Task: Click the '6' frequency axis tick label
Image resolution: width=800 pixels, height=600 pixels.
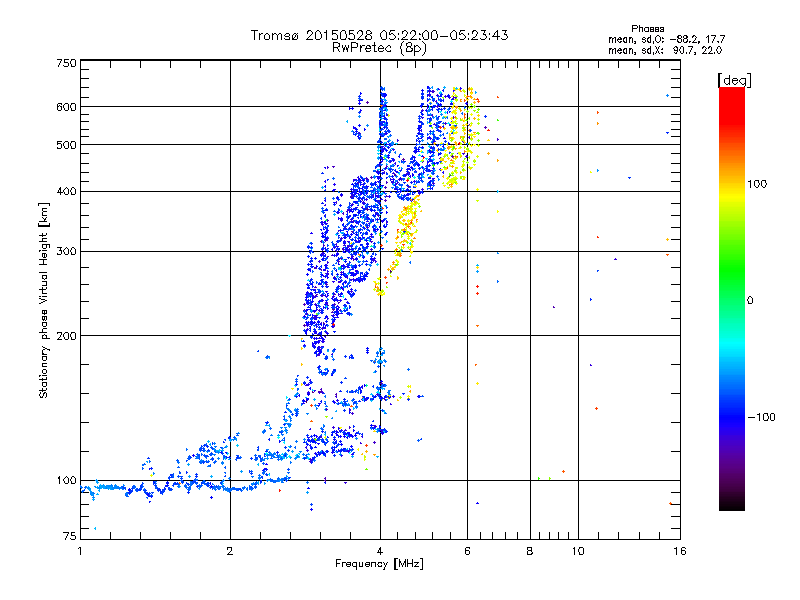Action: point(467,551)
